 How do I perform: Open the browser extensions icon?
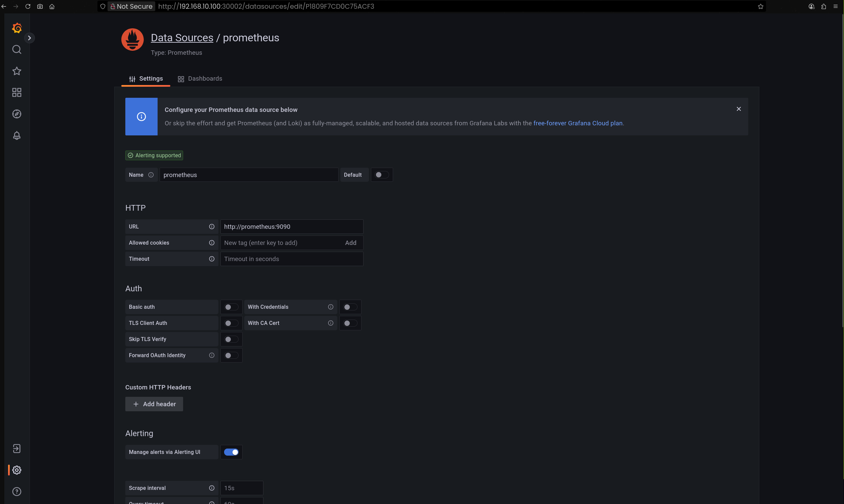[823, 6]
